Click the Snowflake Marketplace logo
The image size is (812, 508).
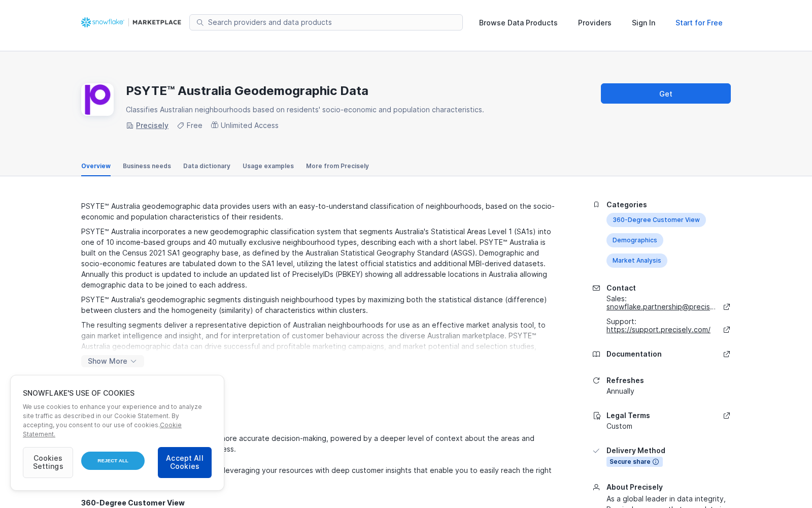point(131,22)
